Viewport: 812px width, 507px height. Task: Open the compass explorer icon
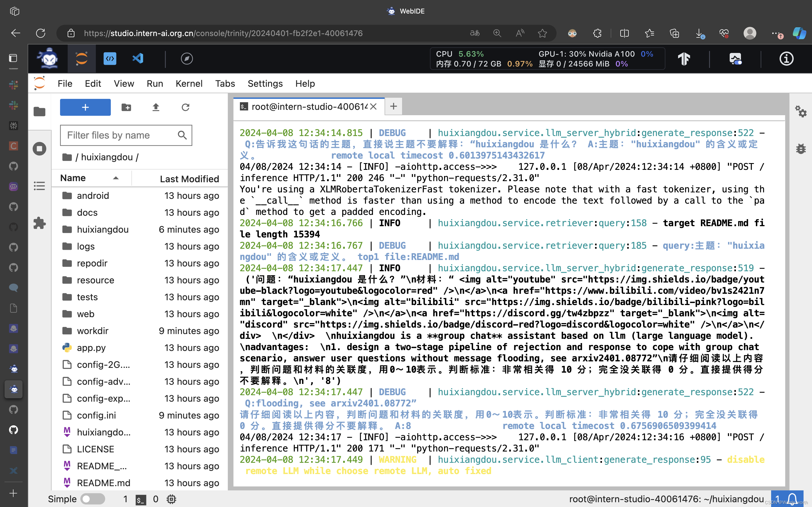(x=187, y=59)
